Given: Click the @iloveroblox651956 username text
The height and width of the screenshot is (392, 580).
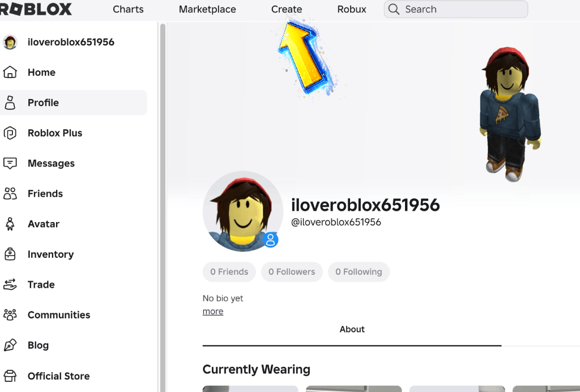Looking at the screenshot, I should point(336,222).
